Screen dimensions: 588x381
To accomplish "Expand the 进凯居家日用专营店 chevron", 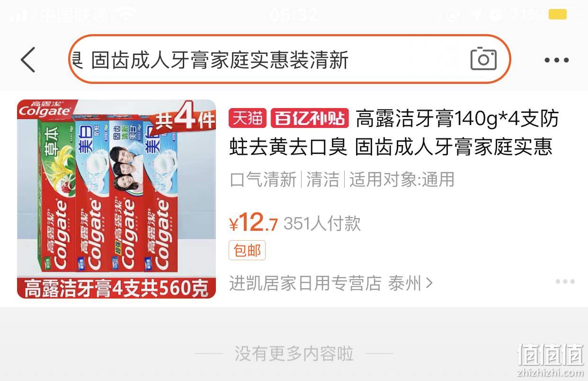I will pos(429,283).
